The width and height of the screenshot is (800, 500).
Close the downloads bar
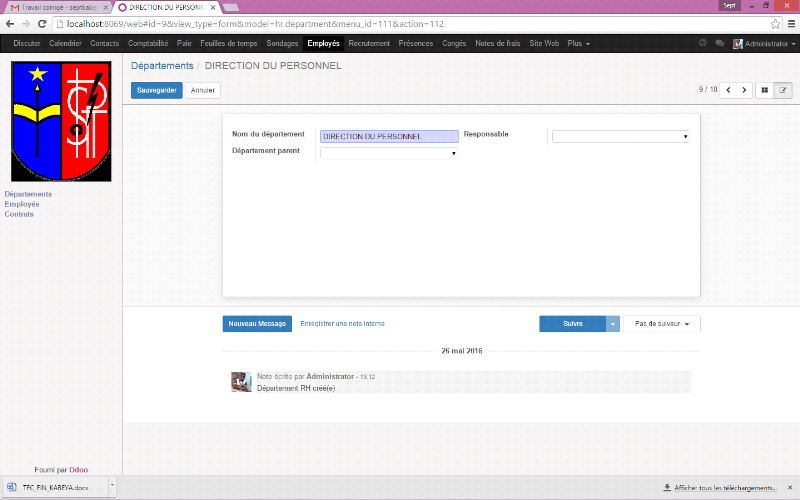click(x=790, y=488)
